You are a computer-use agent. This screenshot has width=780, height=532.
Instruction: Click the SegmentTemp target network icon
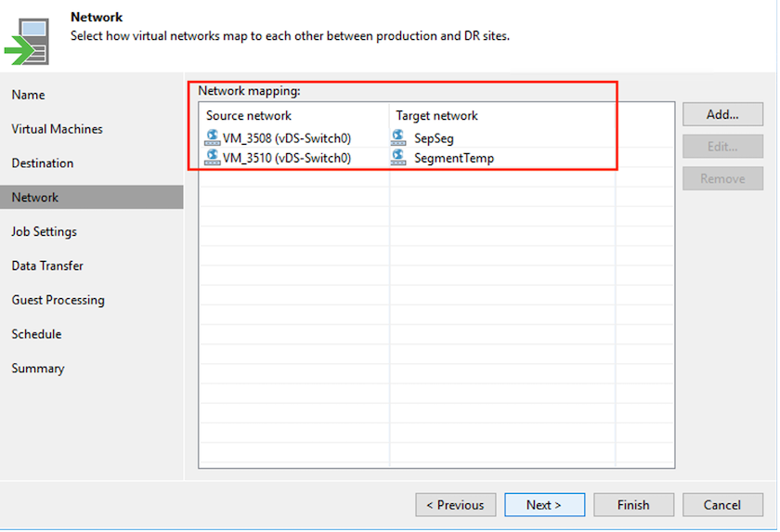coord(399,158)
